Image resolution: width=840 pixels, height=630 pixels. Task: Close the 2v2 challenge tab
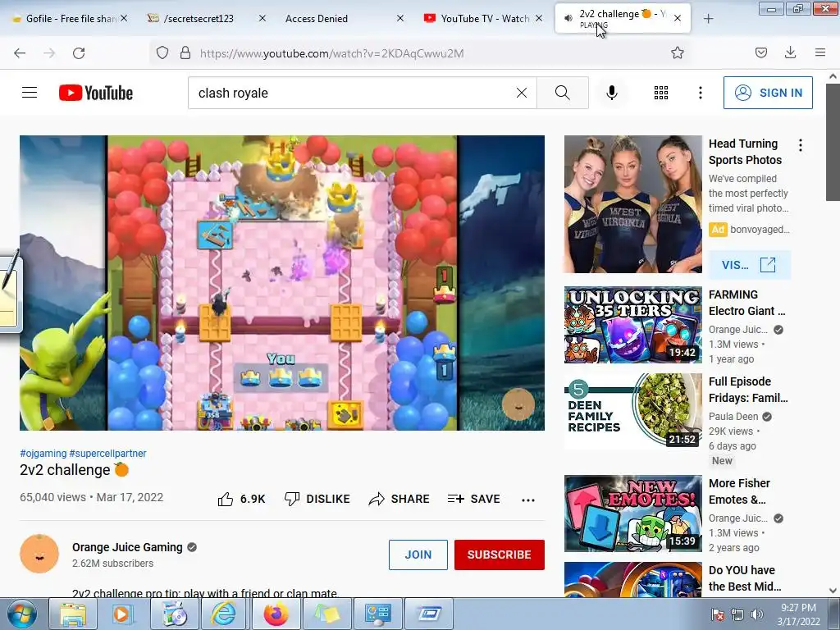[x=677, y=18]
